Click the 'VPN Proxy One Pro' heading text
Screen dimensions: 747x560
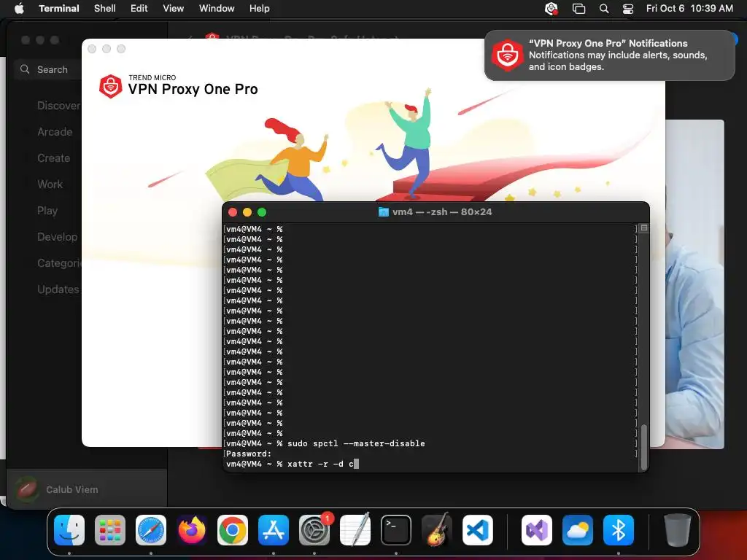193,89
